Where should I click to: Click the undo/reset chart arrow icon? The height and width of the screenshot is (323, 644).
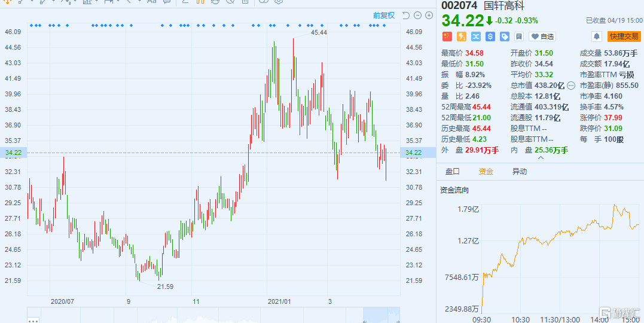[x=406, y=16]
